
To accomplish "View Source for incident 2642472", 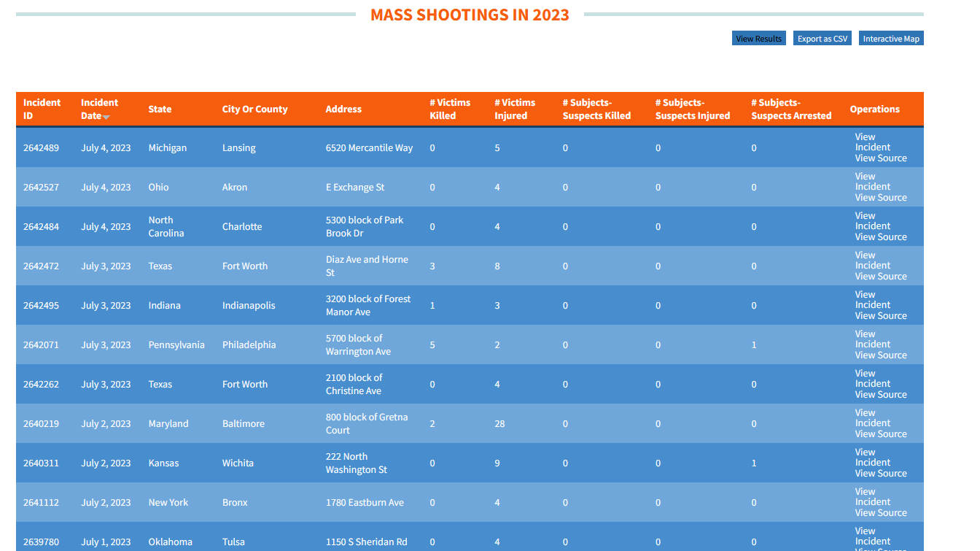I will (x=881, y=277).
